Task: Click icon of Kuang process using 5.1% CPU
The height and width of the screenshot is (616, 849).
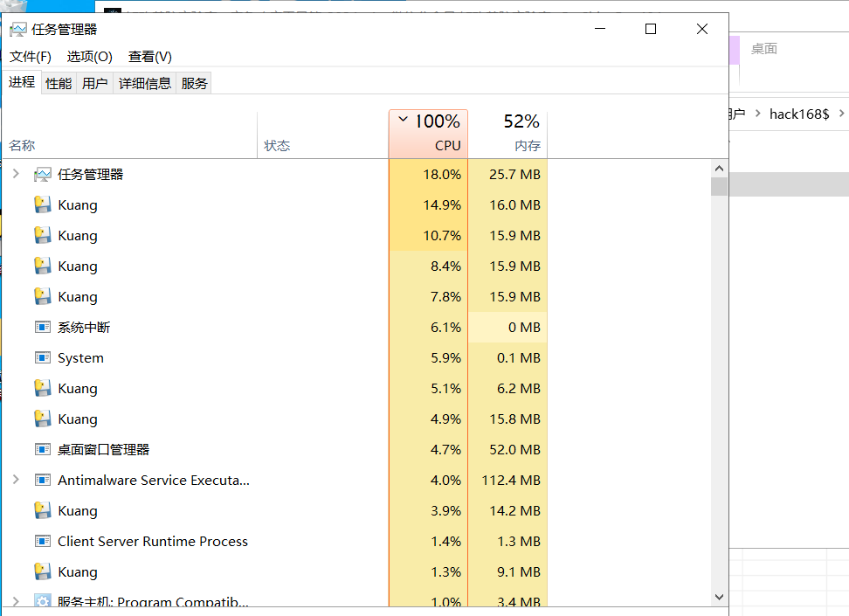Action: tap(43, 389)
